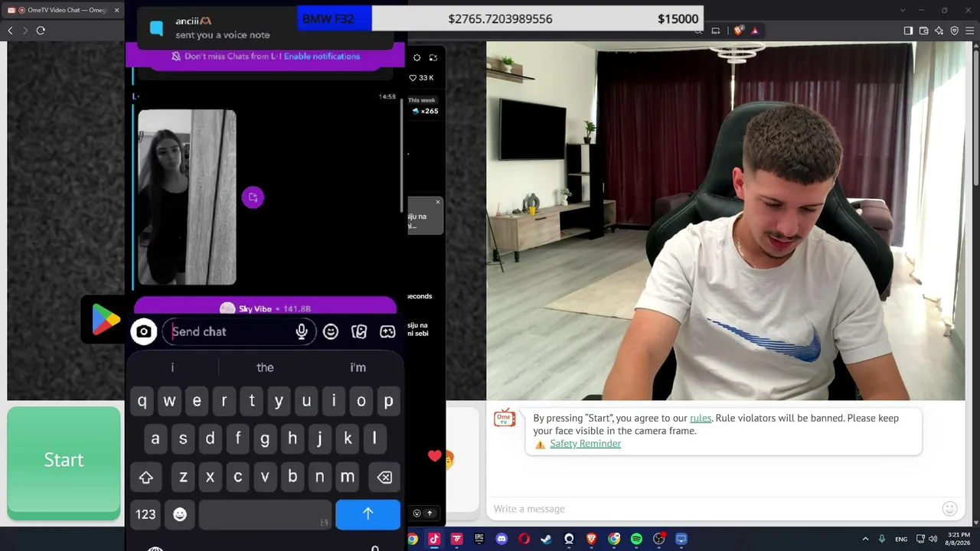Screen dimensions: 980x551
Task: Click the x265 counter under This week
Action: click(425, 111)
